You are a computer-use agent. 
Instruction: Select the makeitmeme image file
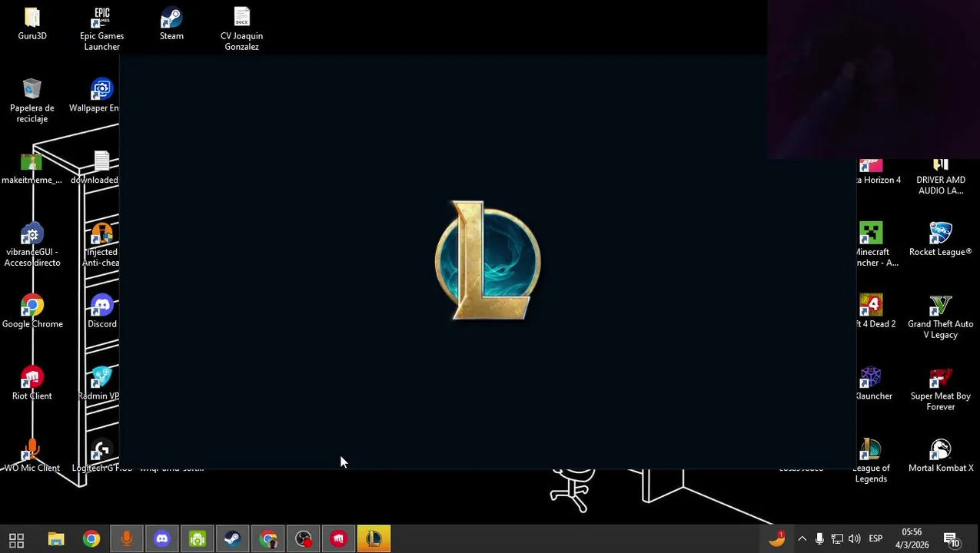click(32, 168)
